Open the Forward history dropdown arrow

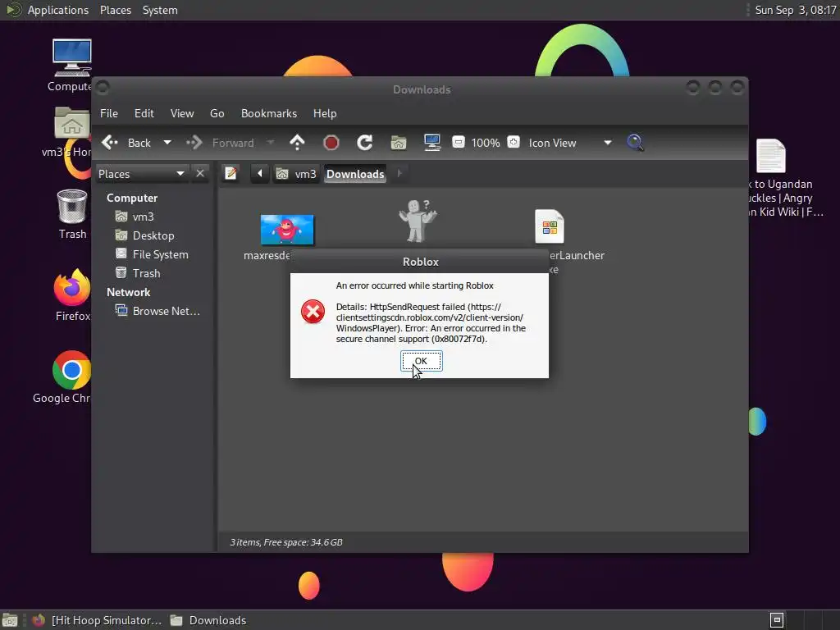271,143
